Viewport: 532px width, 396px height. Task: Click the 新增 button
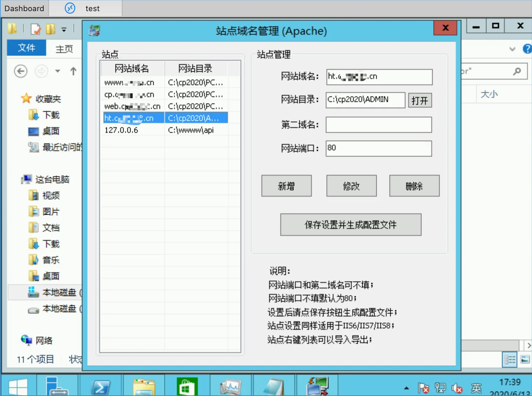click(286, 186)
